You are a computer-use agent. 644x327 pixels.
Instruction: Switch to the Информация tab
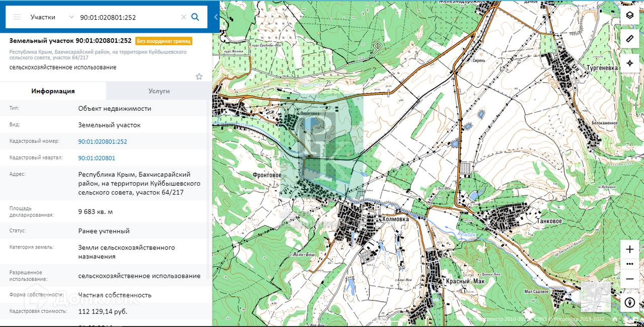coord(53,91)
